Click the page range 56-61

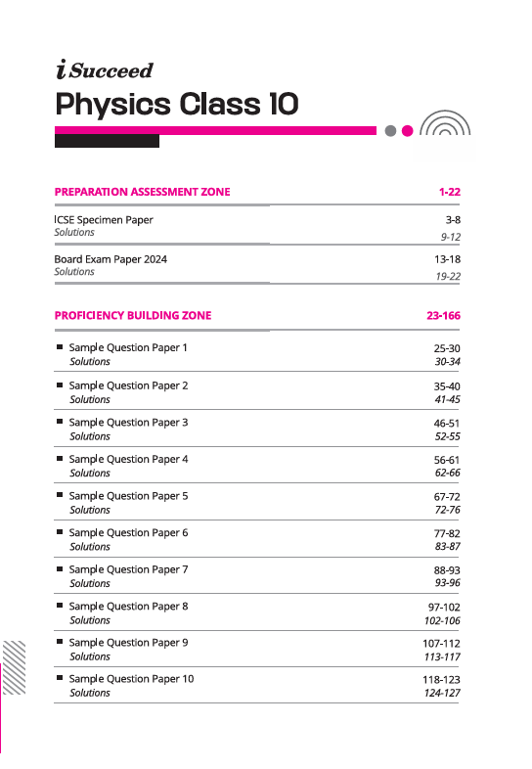[x=447, y=460]
